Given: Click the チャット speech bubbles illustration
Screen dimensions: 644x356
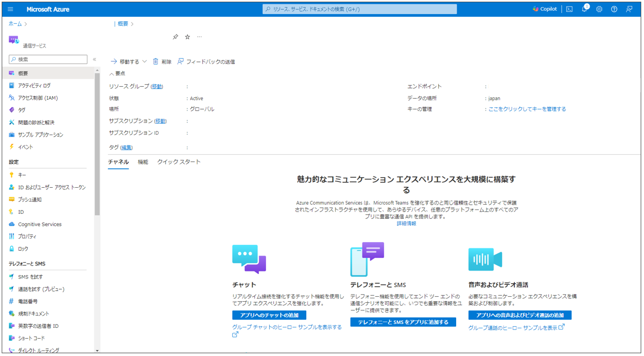Looking at the screenshot, I should [x=249, y=259].
